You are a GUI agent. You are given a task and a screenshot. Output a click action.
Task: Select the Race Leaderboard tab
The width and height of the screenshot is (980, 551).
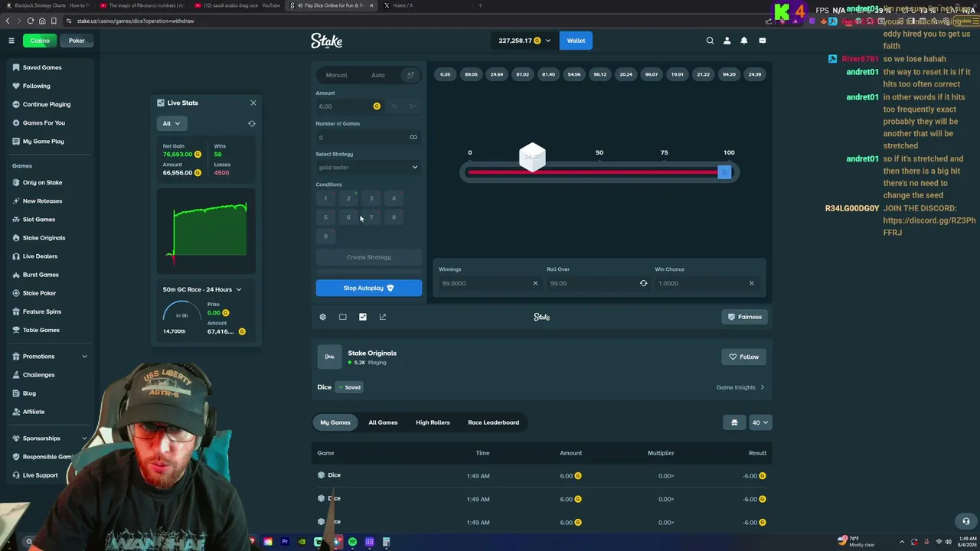click(x=494, y=422)
